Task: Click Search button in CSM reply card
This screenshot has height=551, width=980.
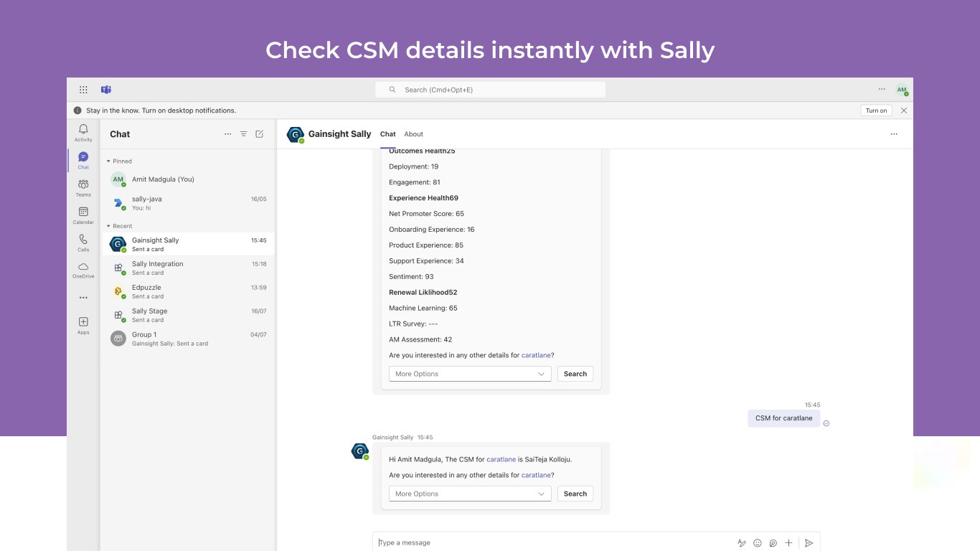Action: 575,494
